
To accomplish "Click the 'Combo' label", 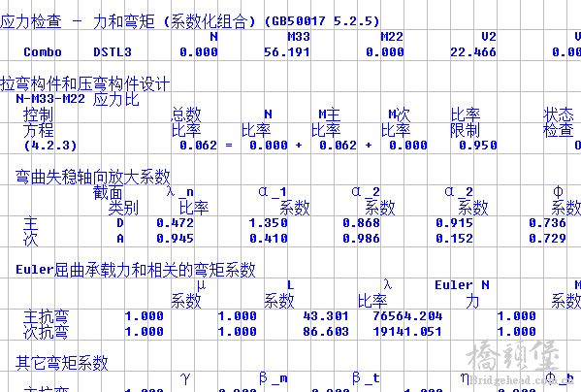I will pyautogui.click(x=43, y=52).
